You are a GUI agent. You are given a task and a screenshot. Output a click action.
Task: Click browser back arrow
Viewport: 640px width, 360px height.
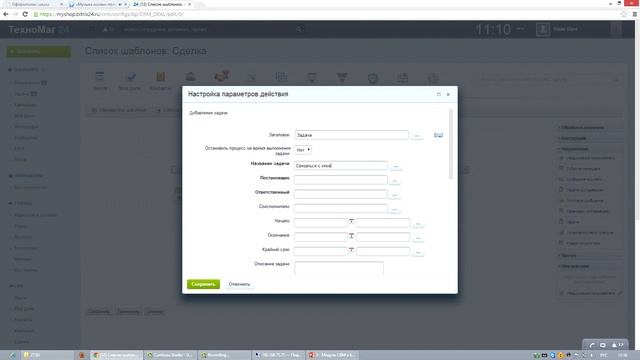6,14
